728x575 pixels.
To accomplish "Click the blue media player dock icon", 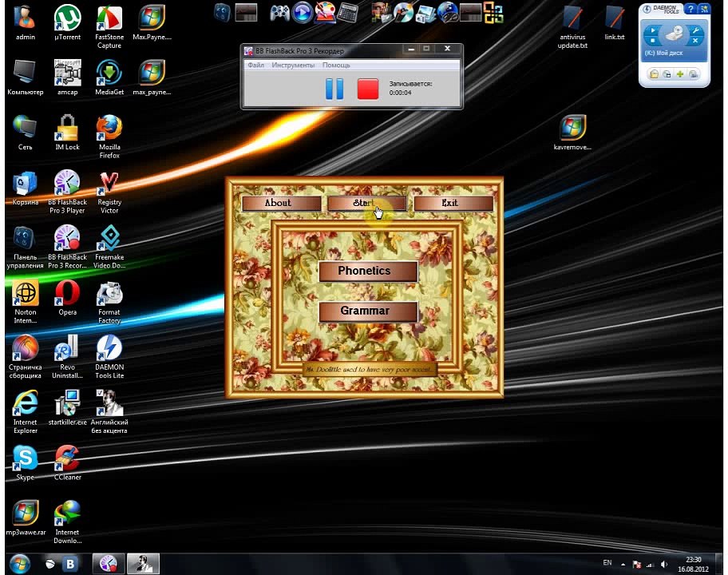I will click(303, 13).
